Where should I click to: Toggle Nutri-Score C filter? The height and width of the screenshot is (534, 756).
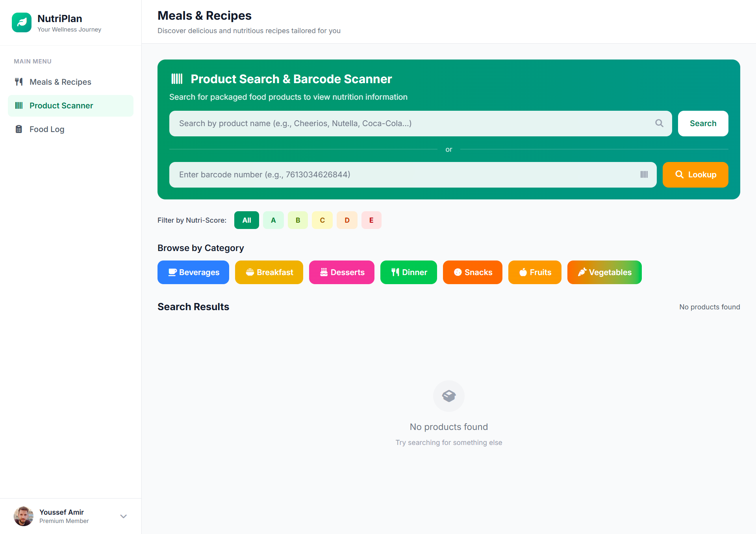[322, 220]
